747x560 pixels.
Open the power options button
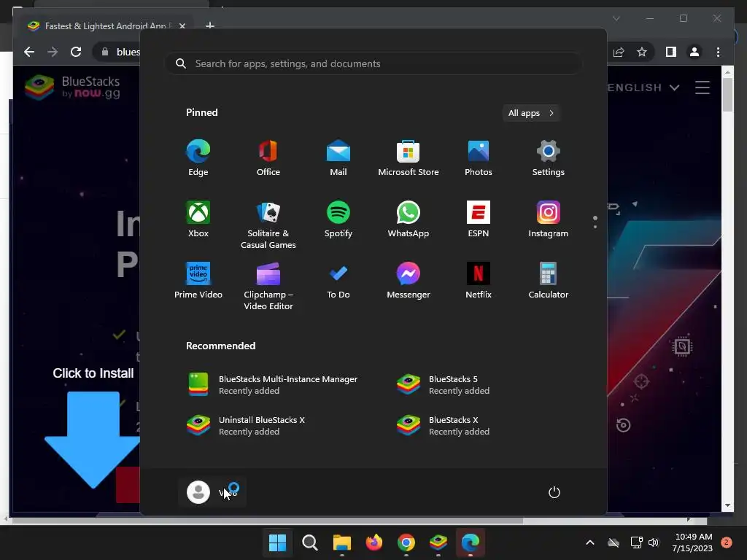(554, 492)
